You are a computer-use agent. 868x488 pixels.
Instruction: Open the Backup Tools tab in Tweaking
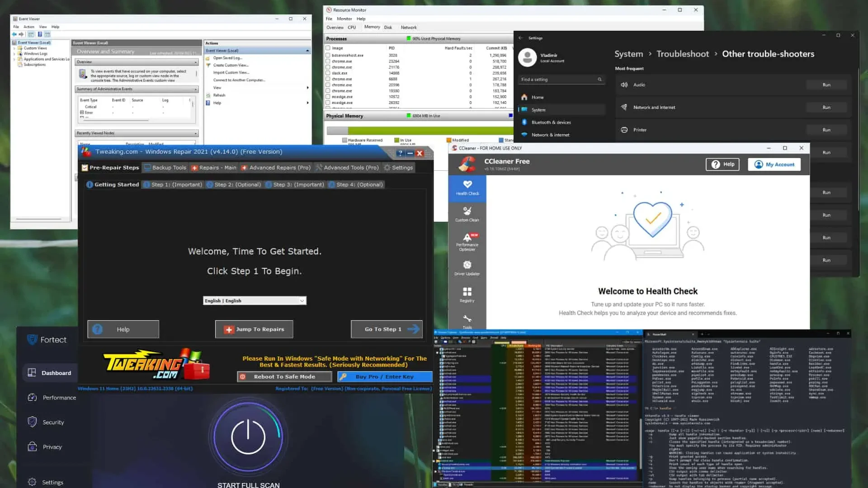click(165, 168)
